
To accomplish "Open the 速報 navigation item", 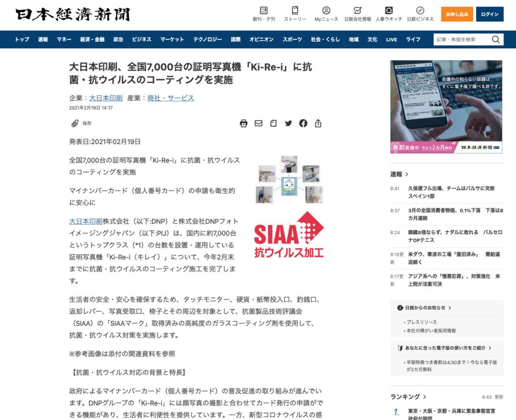I will pyautogui.click(x=43, y=39).
